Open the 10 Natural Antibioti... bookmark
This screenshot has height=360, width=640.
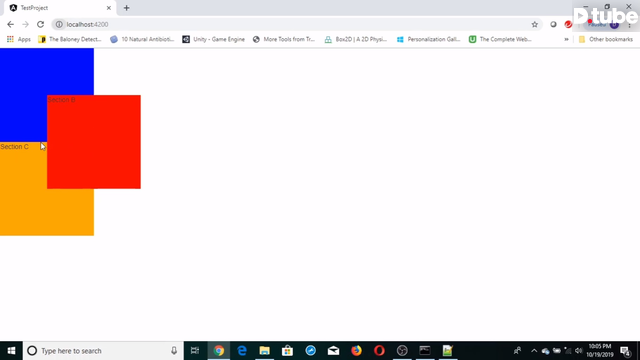[142, 39]
